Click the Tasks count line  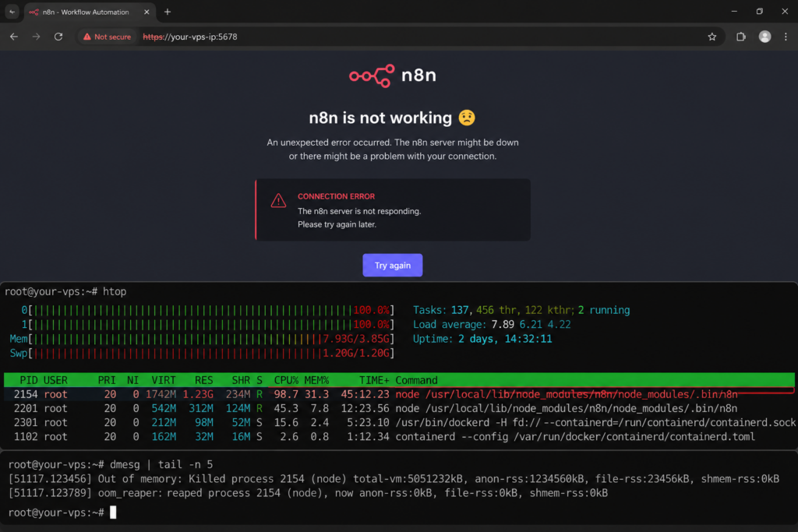[x=521, y=310]
